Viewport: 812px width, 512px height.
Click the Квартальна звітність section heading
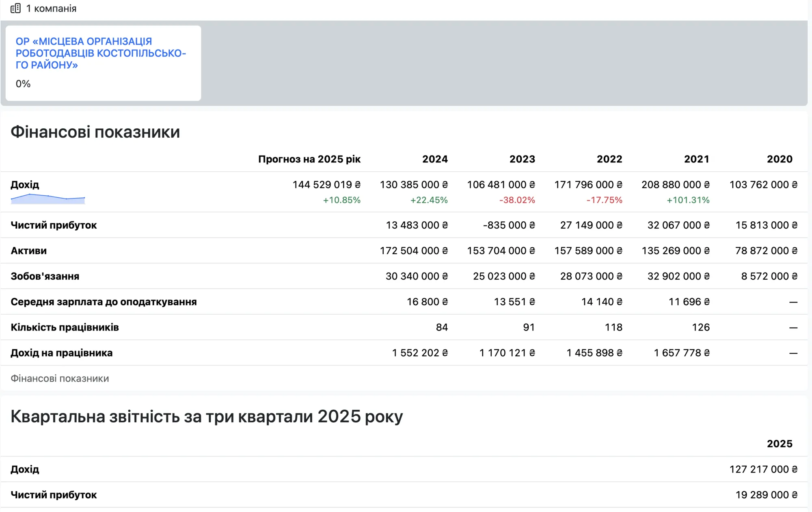(x=207, y=417)
